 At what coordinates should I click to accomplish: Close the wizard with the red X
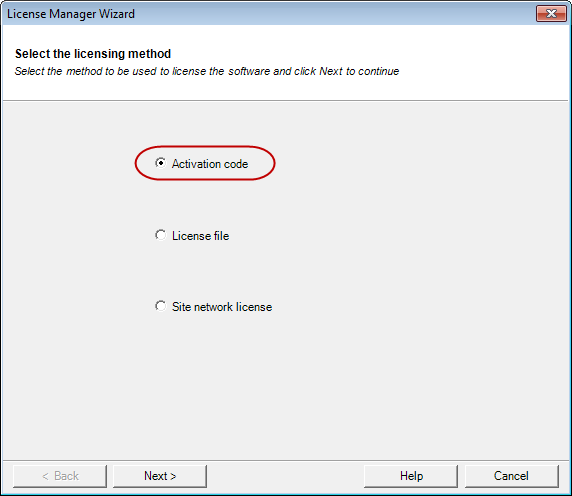pyautogui.click(x=551, y=14)
